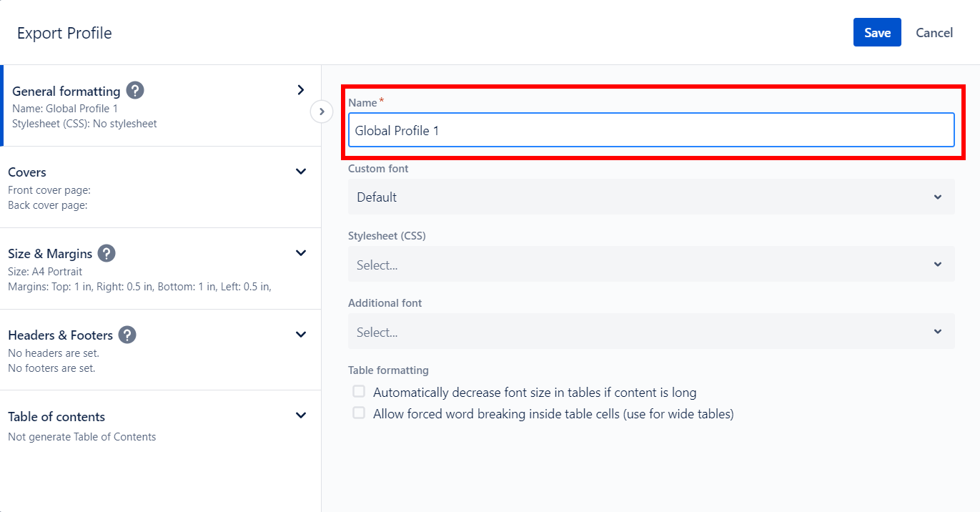The image size is (980, 512).
Task: Collapse sidebar using the circular arrow button
Action: coord(322,112)
